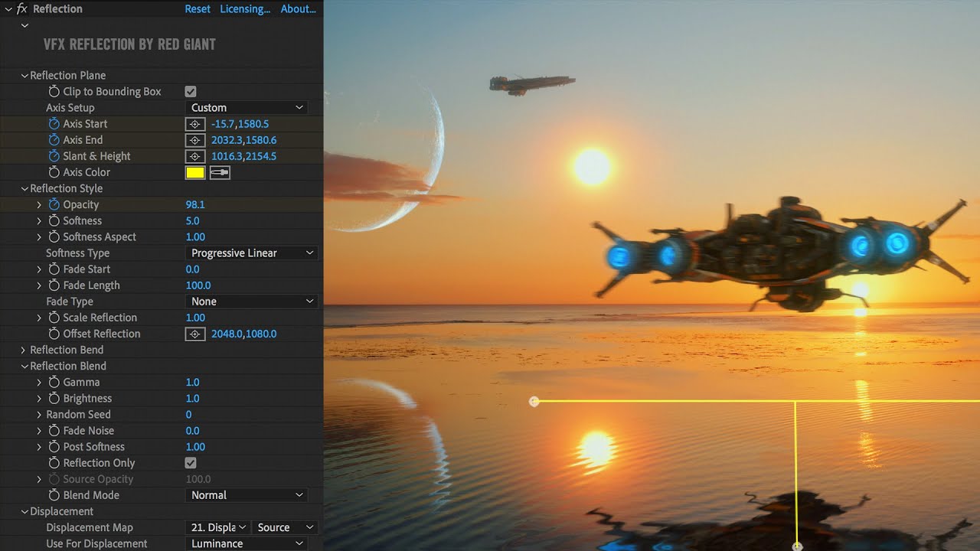980x551 pixels.
Task: Click the Axis End value 2032.3,1580.6
Action: click(x=243, y=140)
